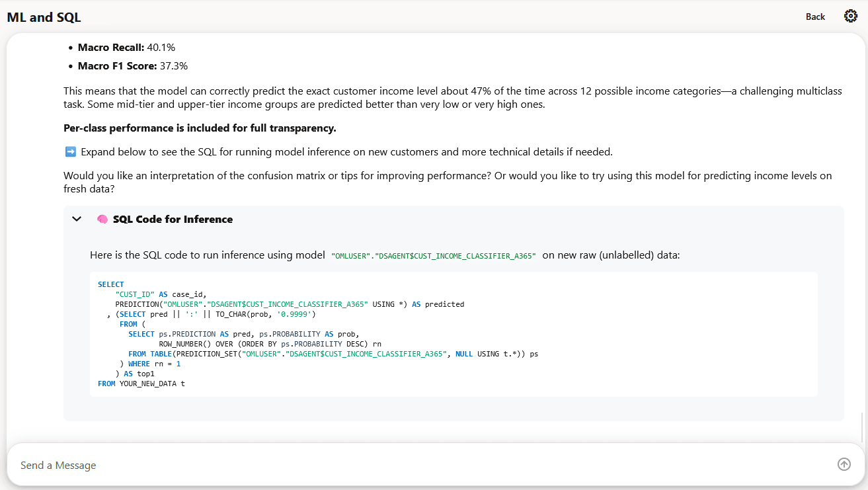Click the "CUST_ID" AS case_id code line

click(x=161, y=294)
